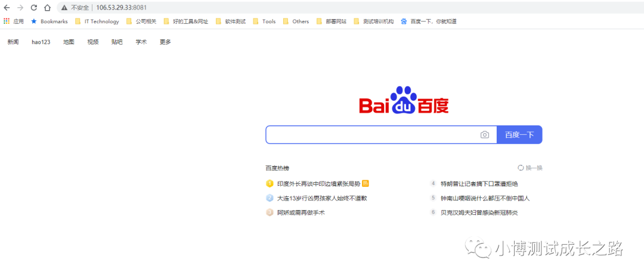Open hot topic 贝克汉姆夫妇曾感染新冠肺炎
This screenshot has width=644, height=277.
479,213
